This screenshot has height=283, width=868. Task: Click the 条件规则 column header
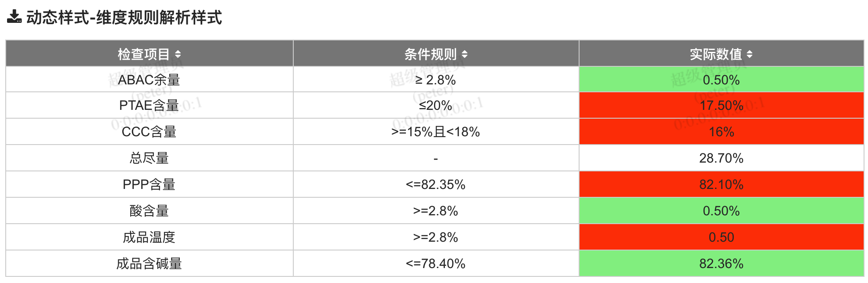pyautogui.click(x=436, y=54)
